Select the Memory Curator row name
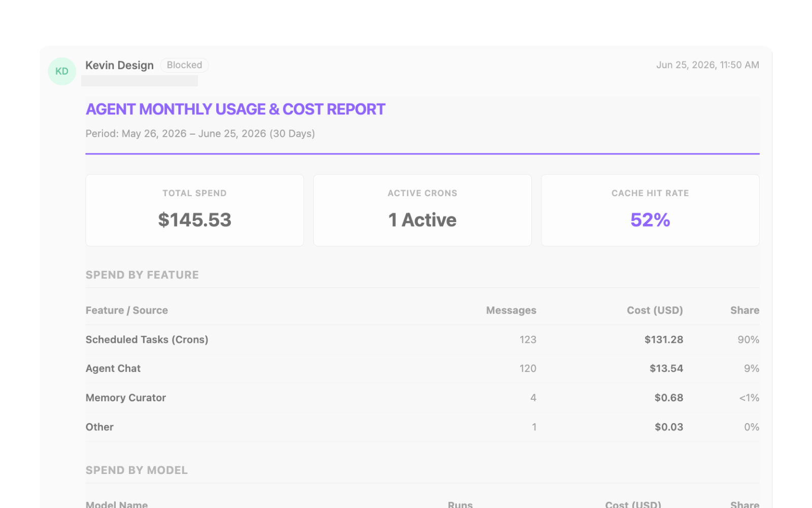This screenshot has height=508, width=812. click(125, 398)
